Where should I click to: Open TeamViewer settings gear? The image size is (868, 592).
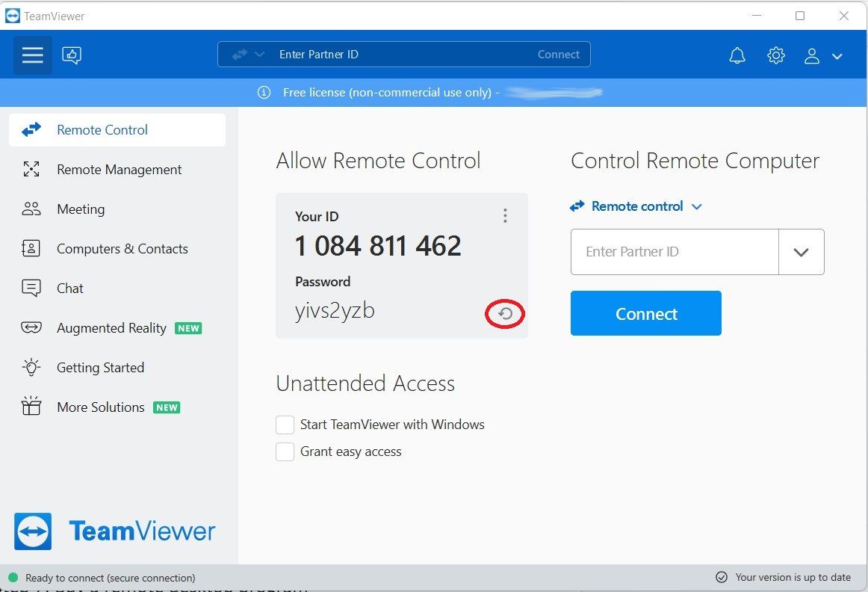click(x=775, y=55)
